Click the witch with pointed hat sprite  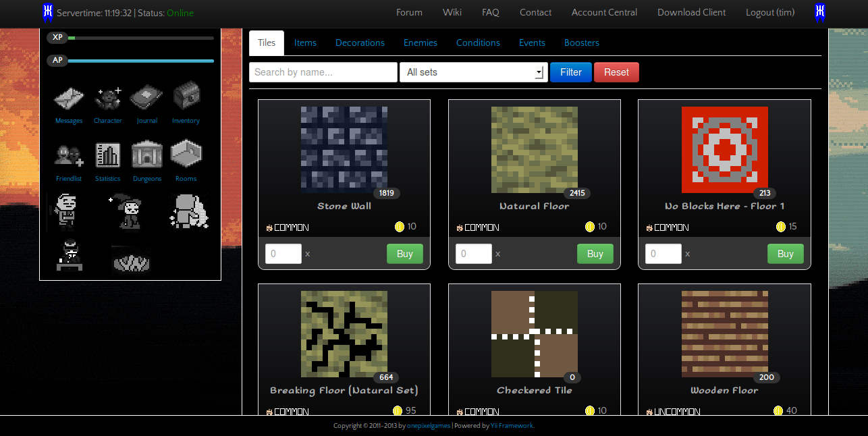click(x=126, y=211)
